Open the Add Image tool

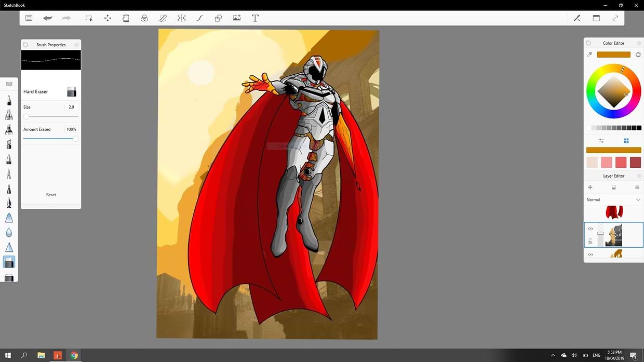pos(237,18)
